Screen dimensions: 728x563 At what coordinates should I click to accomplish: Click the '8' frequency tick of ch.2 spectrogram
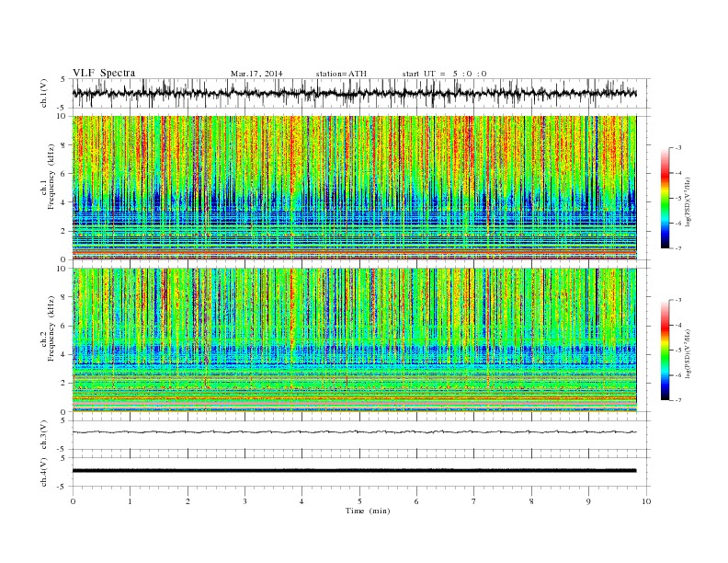tap(64, 297)
